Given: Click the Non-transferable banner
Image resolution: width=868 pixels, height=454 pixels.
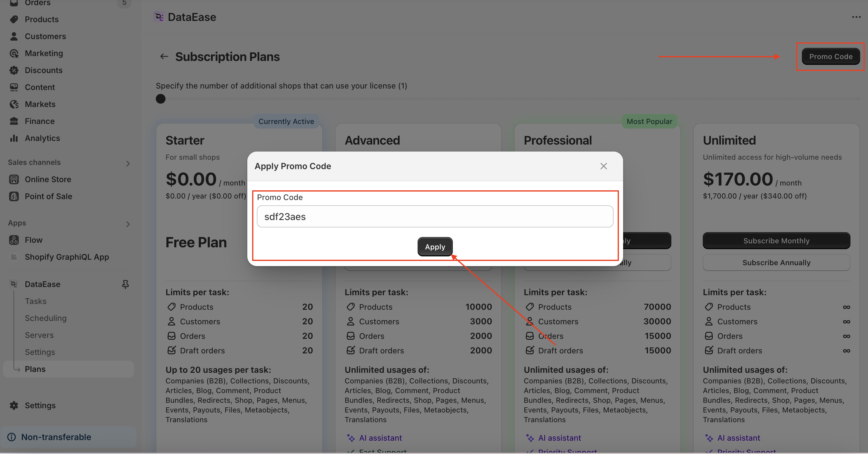Looking at the screenshot, I should tap(68, 437).
